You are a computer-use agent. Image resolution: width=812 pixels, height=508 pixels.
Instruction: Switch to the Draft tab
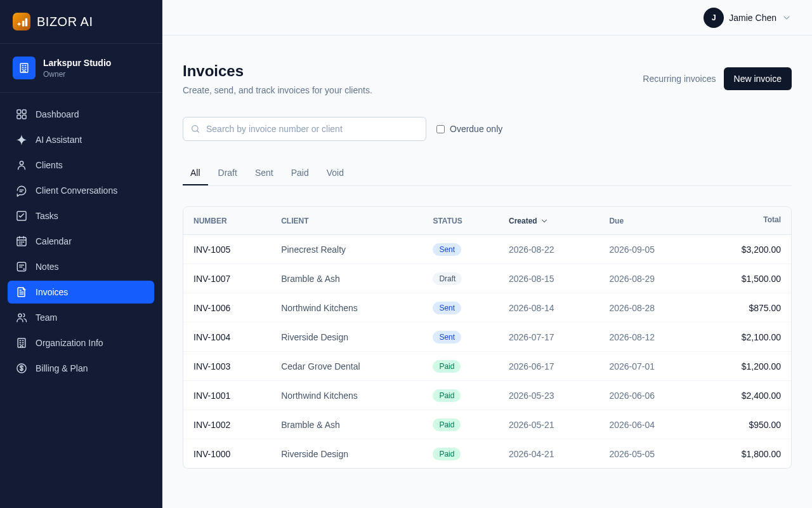tap(228, 173)
